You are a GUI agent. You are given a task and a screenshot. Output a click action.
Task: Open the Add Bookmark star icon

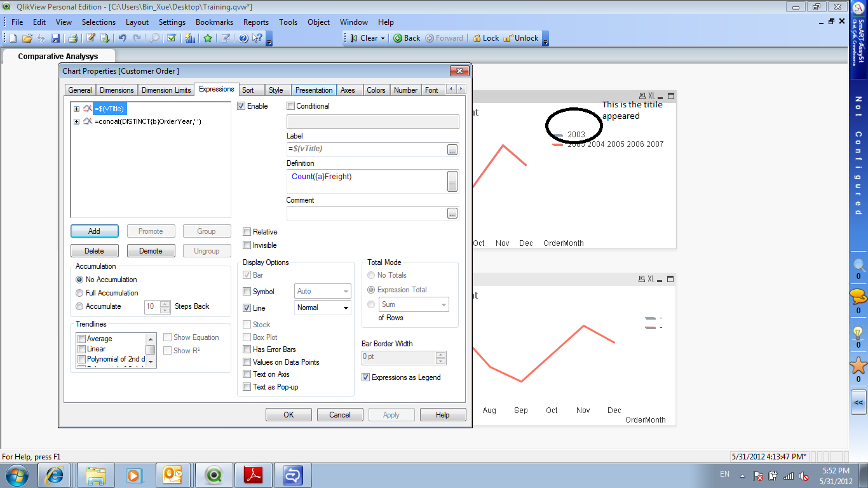point(208,38)
